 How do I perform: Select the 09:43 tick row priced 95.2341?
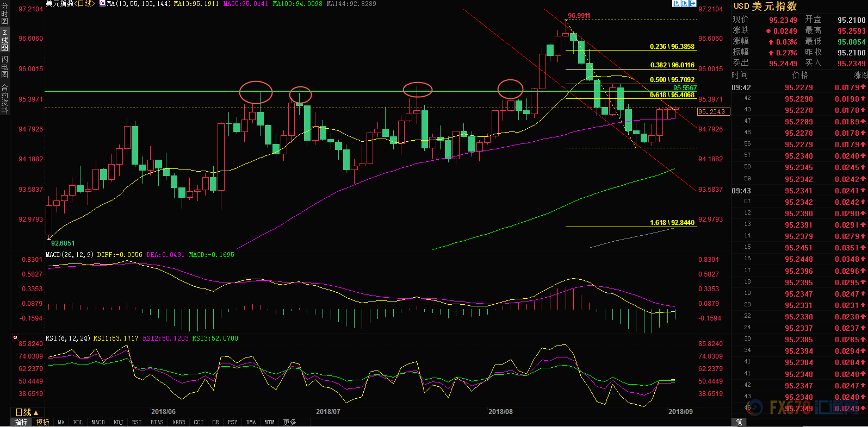(x=799, y=191)
